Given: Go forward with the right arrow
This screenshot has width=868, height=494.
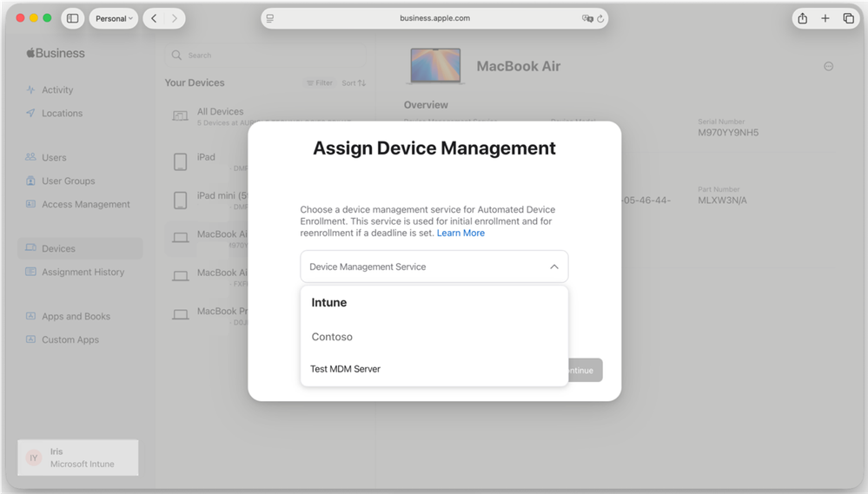Looking at the screenshot, I should (x=175, y=18).
